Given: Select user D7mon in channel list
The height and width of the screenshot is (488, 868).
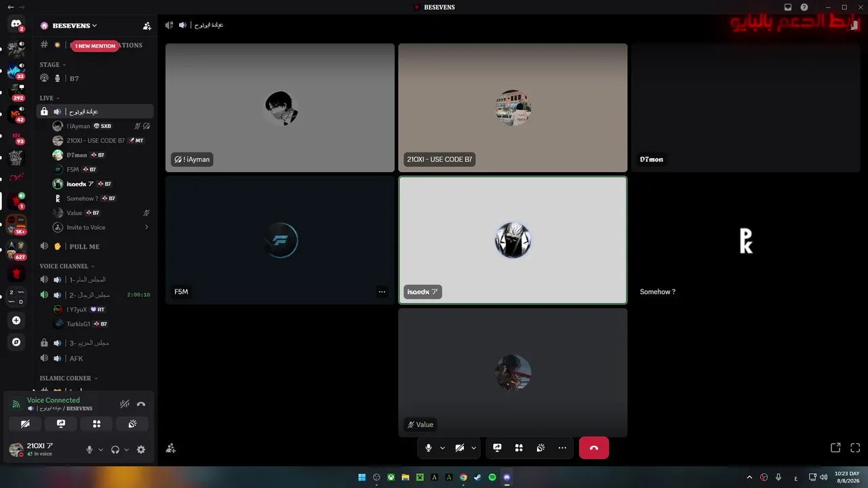Looking at the screenshot, I should 102,155.
